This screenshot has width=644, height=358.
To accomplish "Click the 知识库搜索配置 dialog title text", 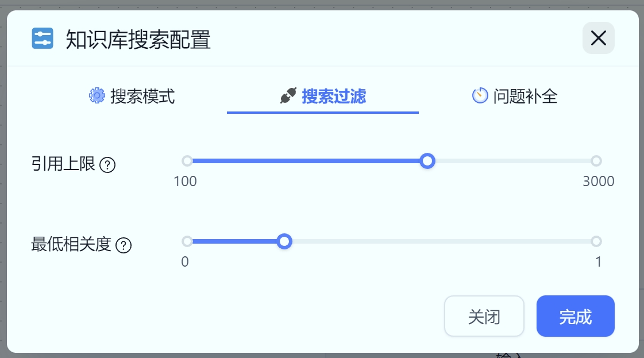I will point(138,40).
